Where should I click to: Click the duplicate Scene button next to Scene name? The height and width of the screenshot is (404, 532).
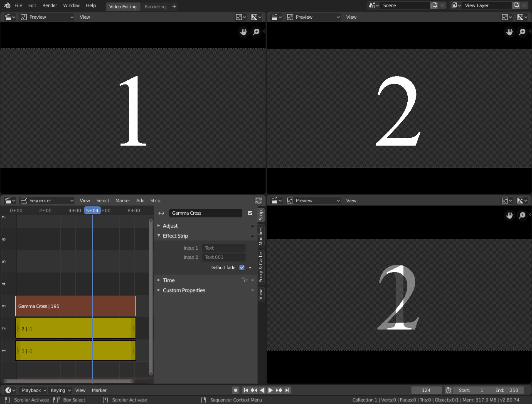pyautogui.click(x=433, y=5)
